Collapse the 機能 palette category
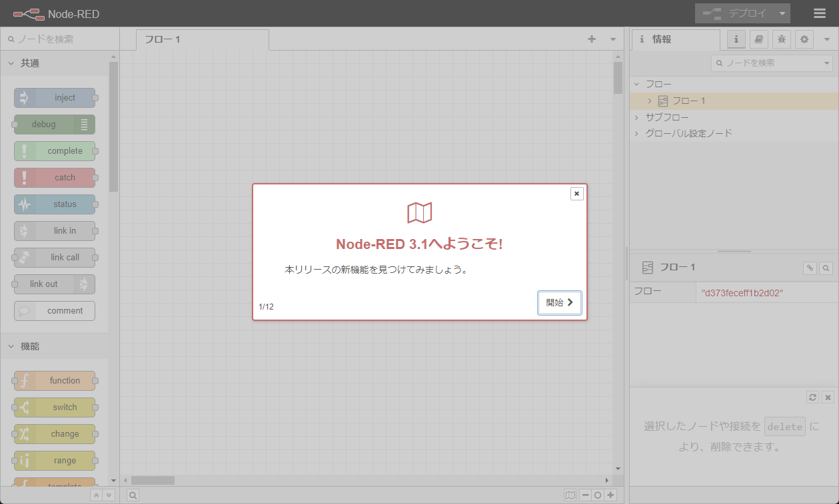This screenshot has height=504, width=839. click(x=11, y=346)
